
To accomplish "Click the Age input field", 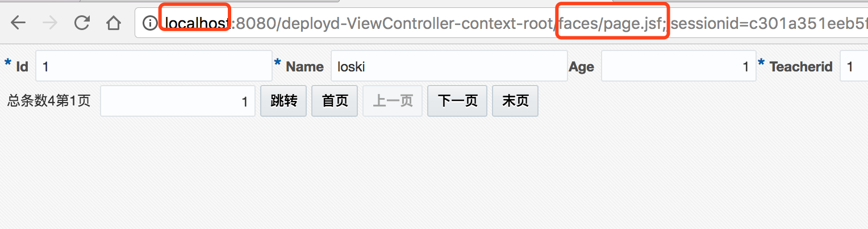I will pyautogui.click(x=679, y=66).
